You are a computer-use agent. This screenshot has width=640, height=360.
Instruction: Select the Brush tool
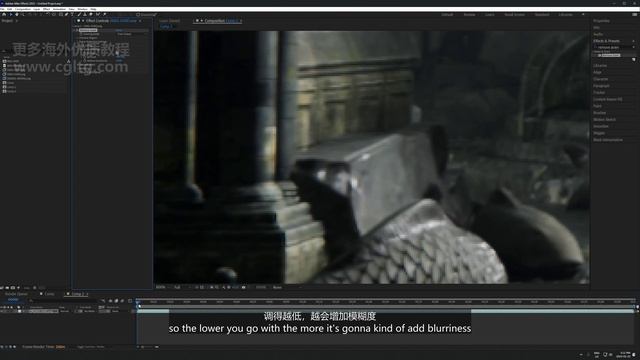click(79, 14)
